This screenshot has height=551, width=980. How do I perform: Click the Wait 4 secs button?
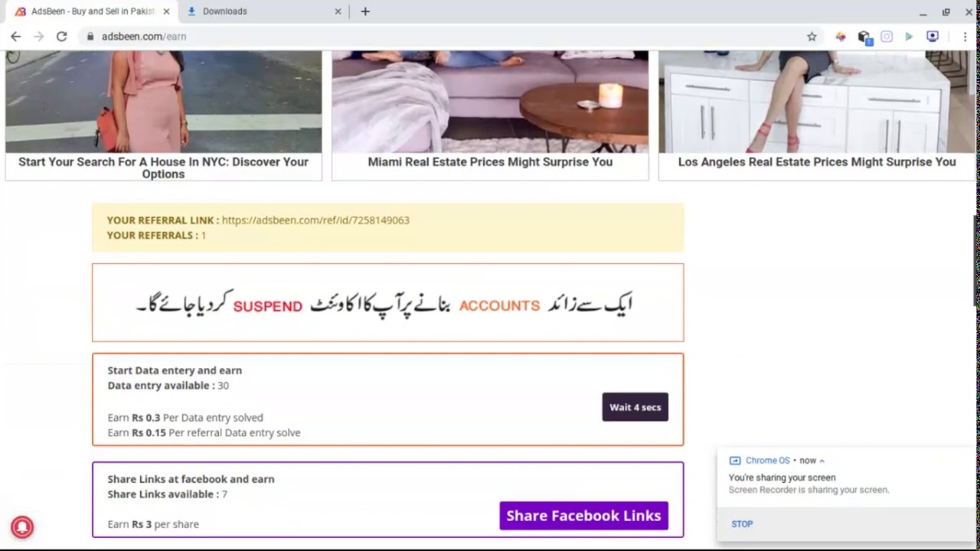[x=635, y=407]
